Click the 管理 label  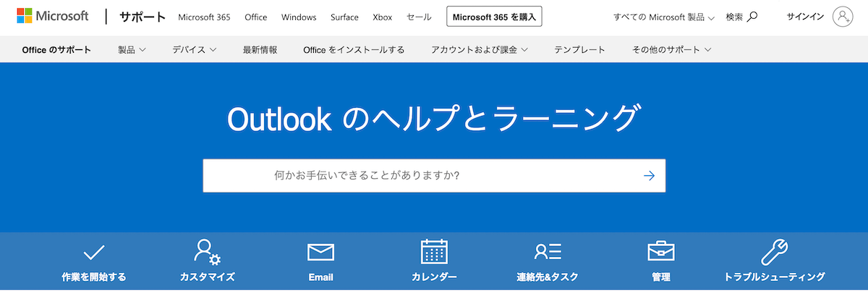(661, 277)
